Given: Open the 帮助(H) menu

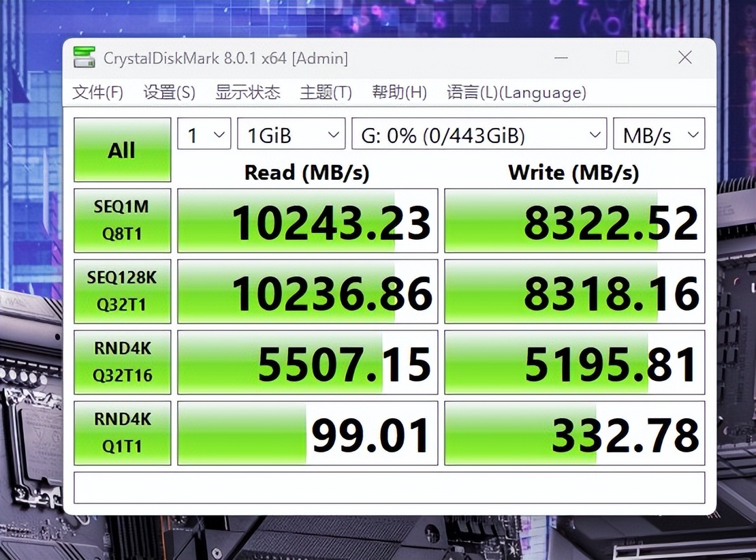Looking at the screenshot, I should [400, 92].
